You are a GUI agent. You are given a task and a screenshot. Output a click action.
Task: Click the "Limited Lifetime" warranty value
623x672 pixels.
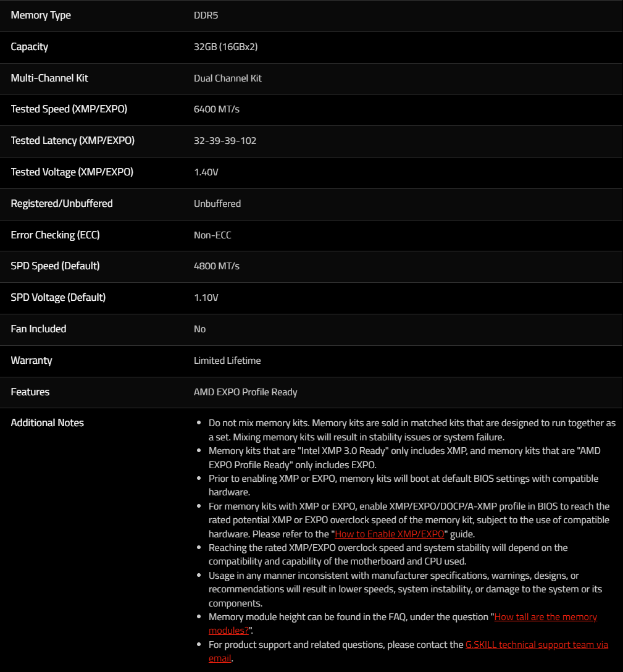tap(227, 360)
